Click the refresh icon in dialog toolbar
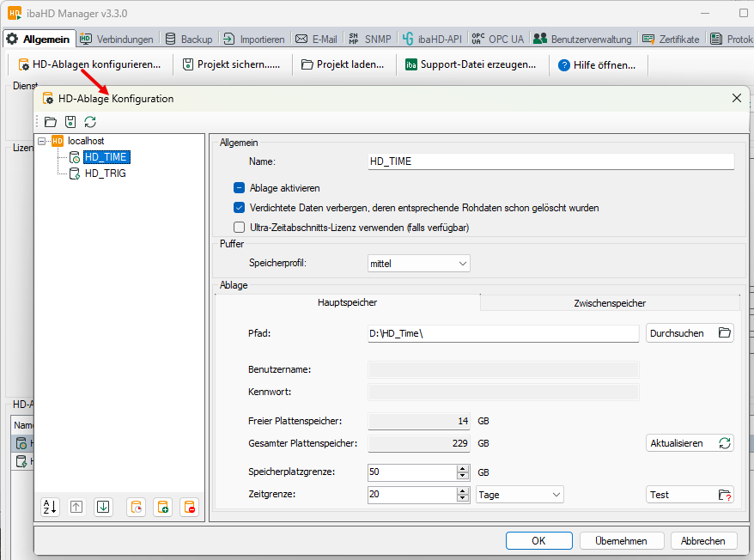The height and width of the screenshot is (560, 754). pyautogui.click(x=90, y=122)
